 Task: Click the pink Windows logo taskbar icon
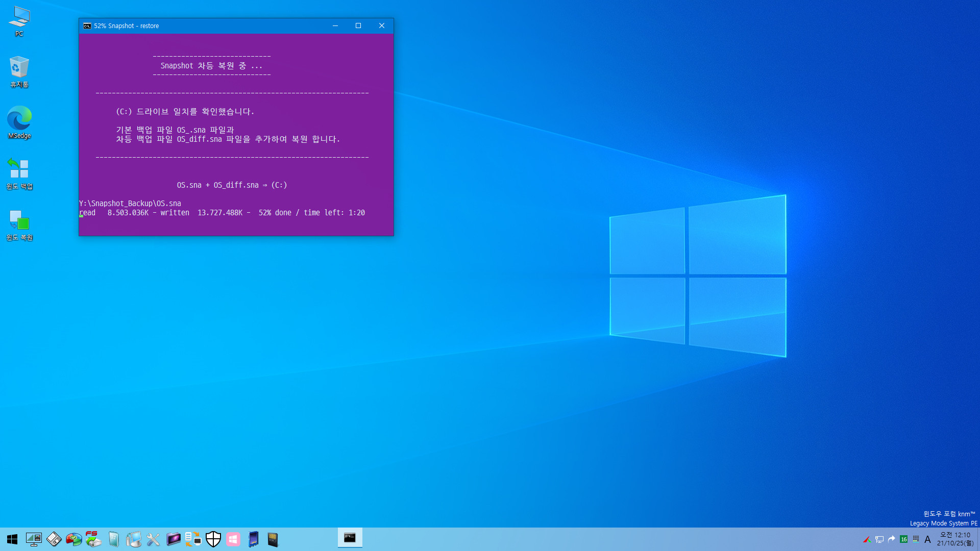click(x=233, y=539)
